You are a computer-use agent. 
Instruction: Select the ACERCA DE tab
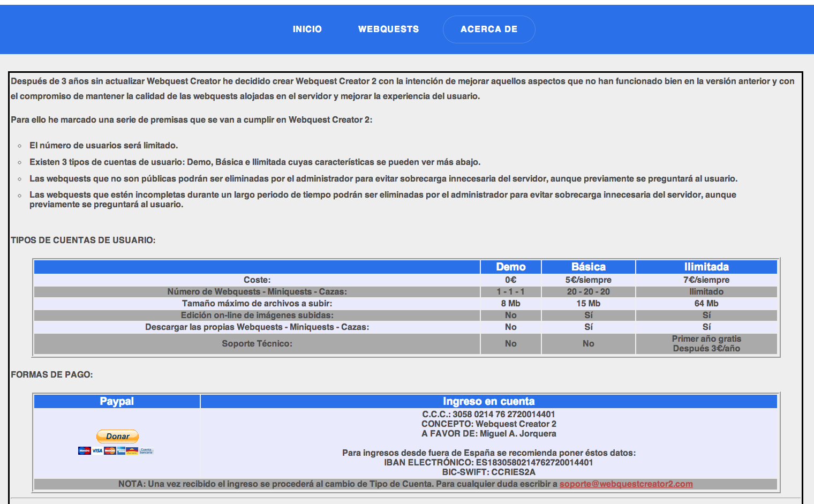tap(488, 29)
